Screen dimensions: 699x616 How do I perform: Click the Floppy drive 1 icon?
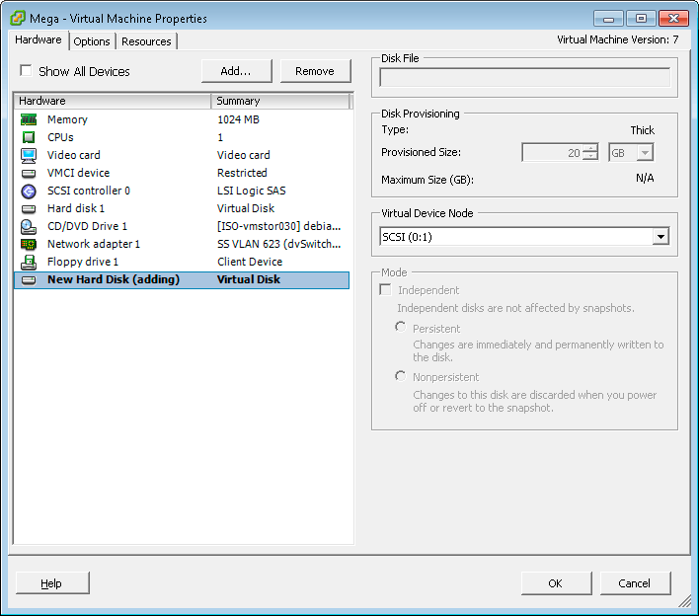click(29, 262)
